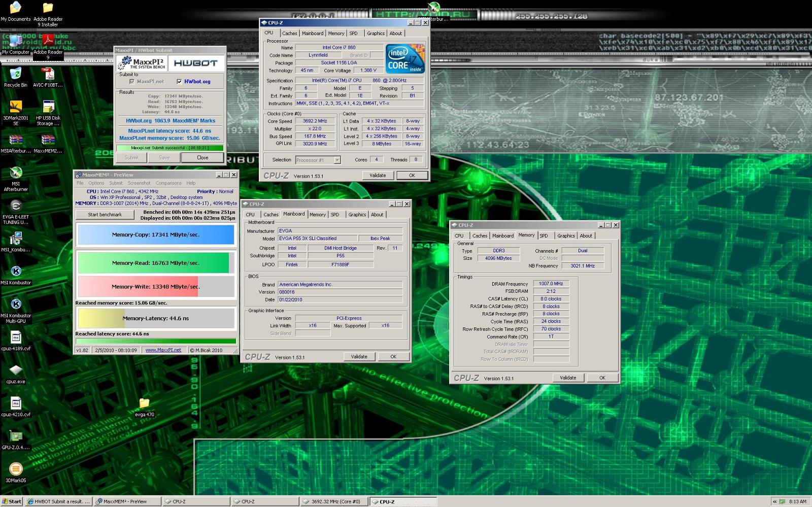Click the DRAM Frequency 1007.0 MHz field
812x507 pixels.
coord(551,284)
